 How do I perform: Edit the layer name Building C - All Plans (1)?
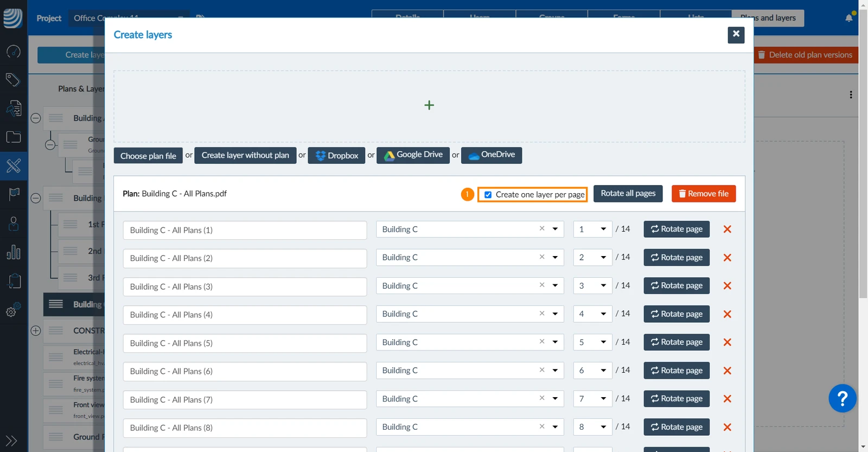(245, 230)
